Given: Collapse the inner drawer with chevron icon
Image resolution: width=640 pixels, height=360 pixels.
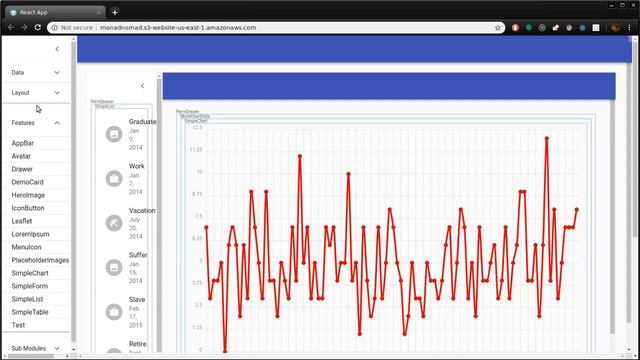Looking at the screenshot, I should point(142,86).
